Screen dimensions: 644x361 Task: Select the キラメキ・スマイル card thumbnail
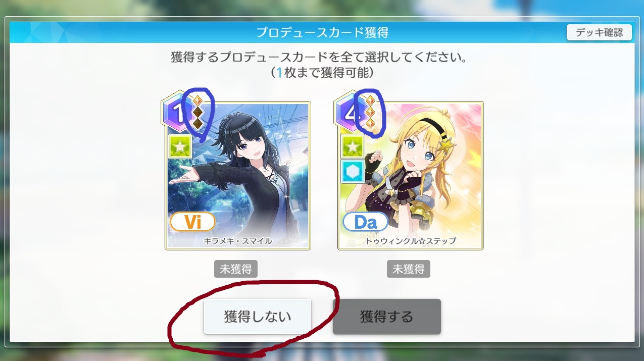(x=238, y=175)
